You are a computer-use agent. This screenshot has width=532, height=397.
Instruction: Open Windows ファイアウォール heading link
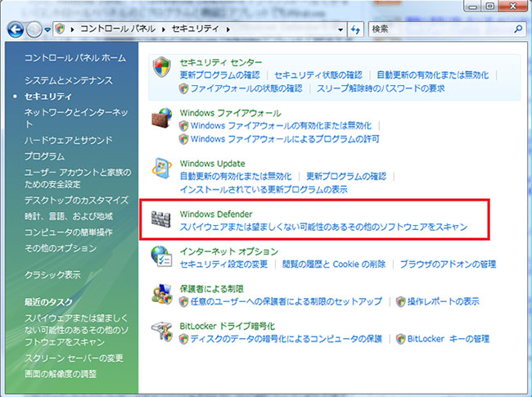(x=231, y=113)
